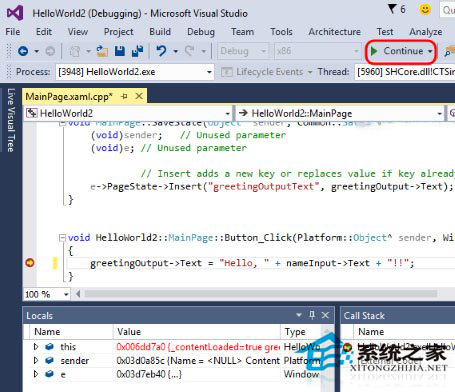The height and width of the screenshot is (392, 455).
Task: Open the File menu
Action: [x=13, y=32]
